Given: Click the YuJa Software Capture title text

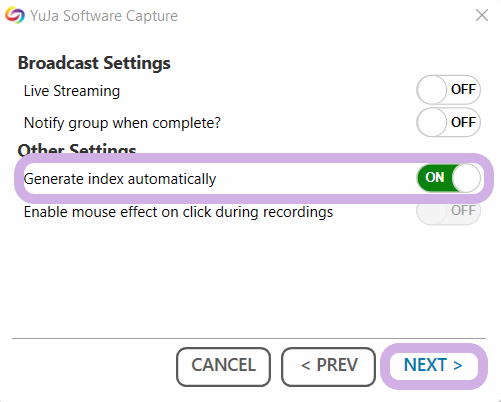Looking at the screenshot, I should click(104, 16).
